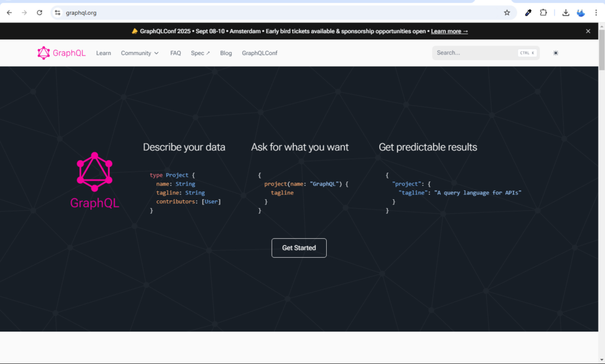
Task: Go to the Blog
Action: (x=226, y=53)
